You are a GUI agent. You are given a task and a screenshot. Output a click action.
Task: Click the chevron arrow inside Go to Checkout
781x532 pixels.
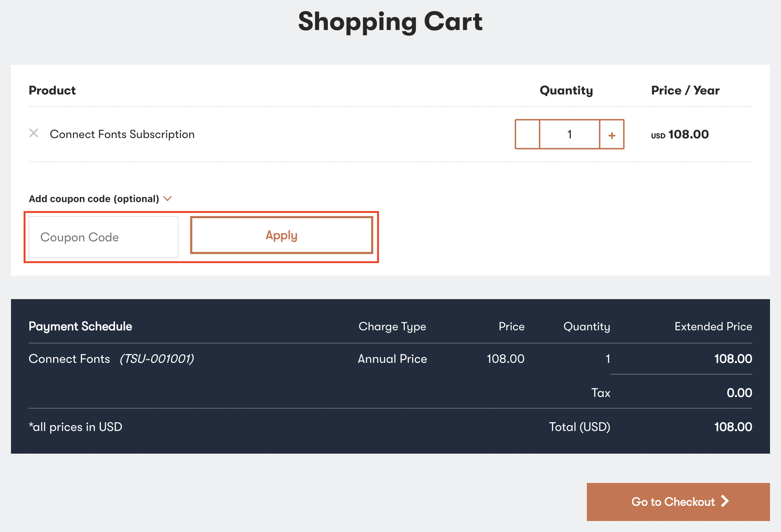click(x=725, y=502)
